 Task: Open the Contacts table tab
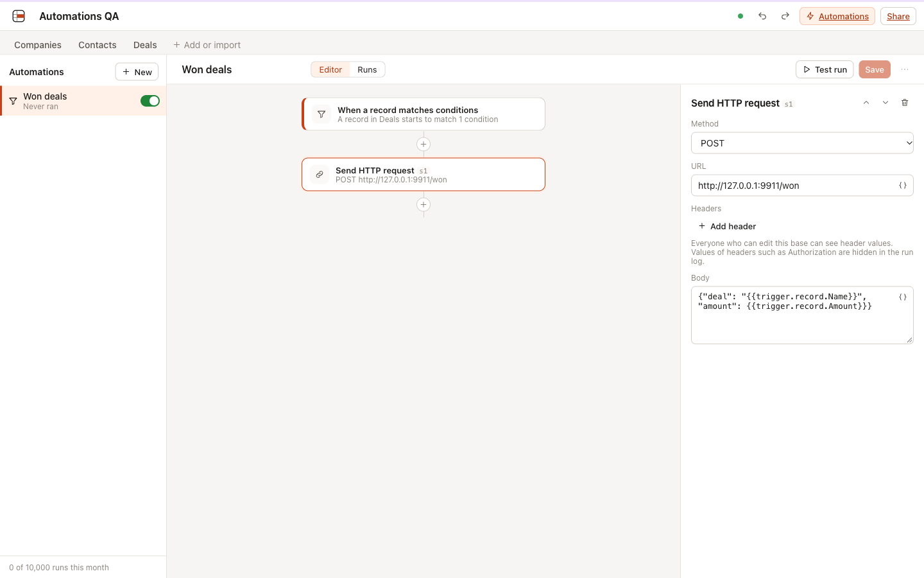click(x=98, y=45)
